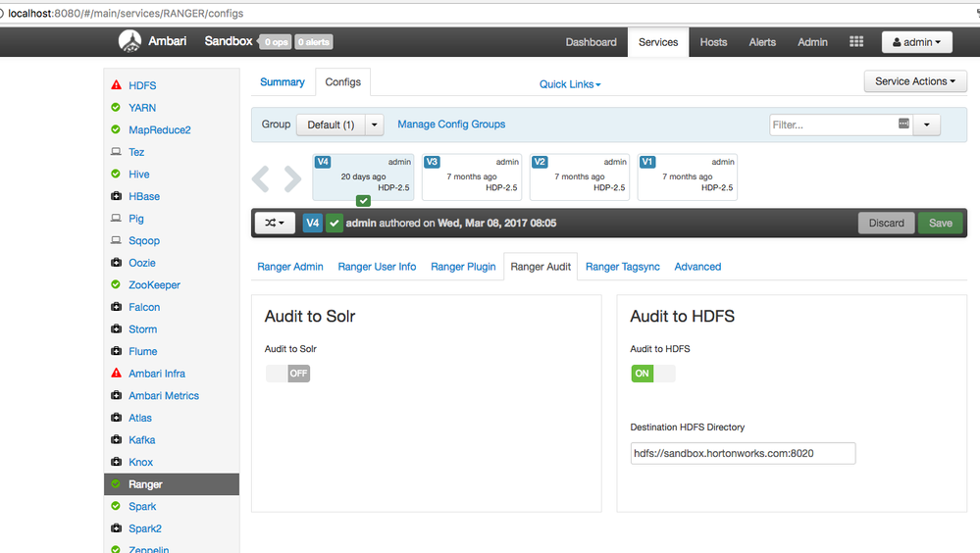Click the Discard button

click(x=886, y=224)
